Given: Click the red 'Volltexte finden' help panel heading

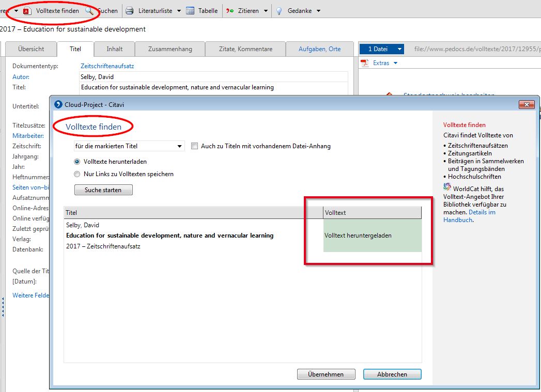Looking at the screenshot, I should (x=465, y=125).
